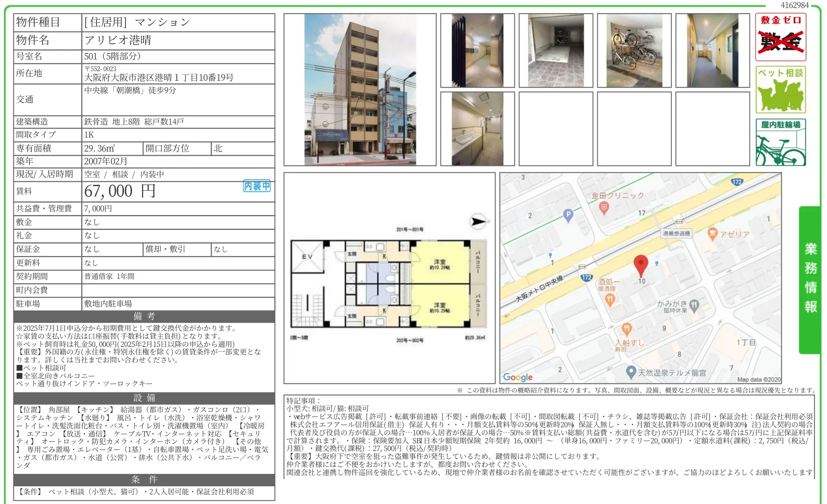Open the empty tiled garage photo
This screenshot has height=504, width=827.
point(556,50)
